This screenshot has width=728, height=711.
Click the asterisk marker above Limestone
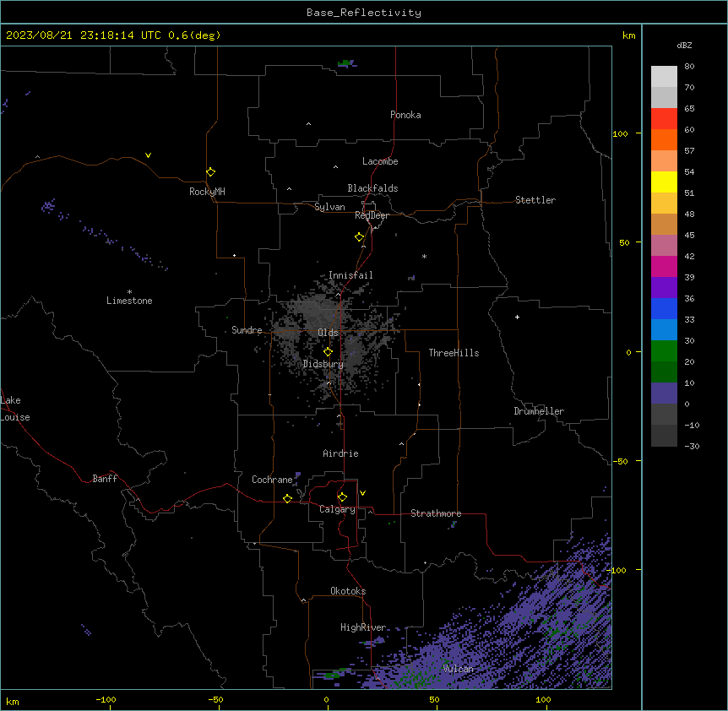point(129,291)
